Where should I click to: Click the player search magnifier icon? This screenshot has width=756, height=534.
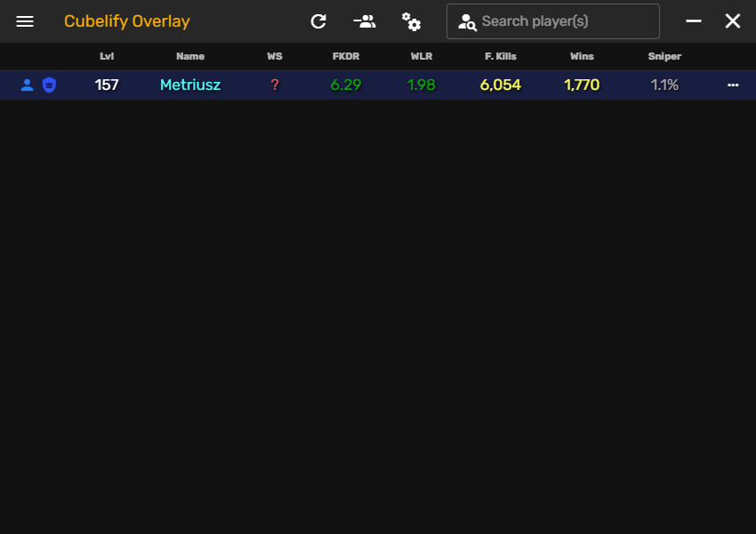click(467, 22)
